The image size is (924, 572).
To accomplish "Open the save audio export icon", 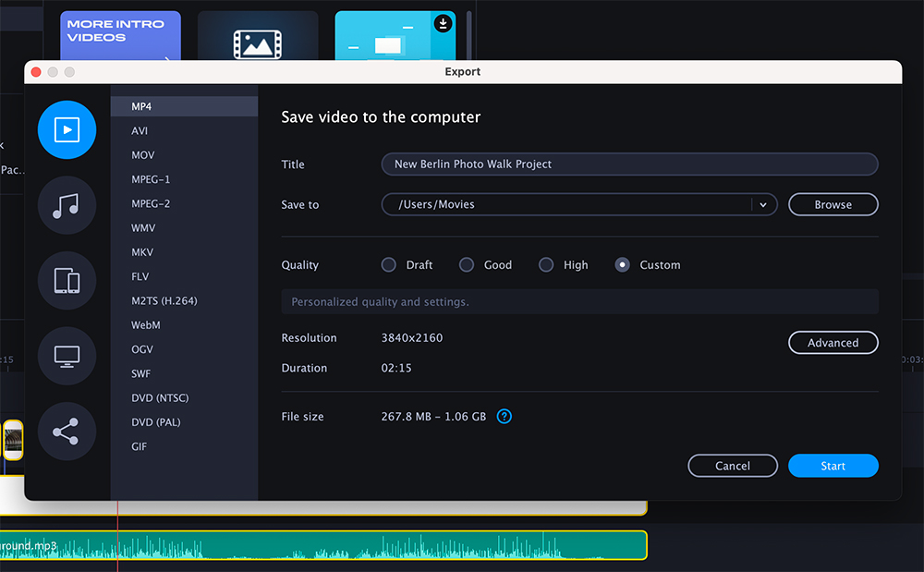I will [x=67, y=205].
